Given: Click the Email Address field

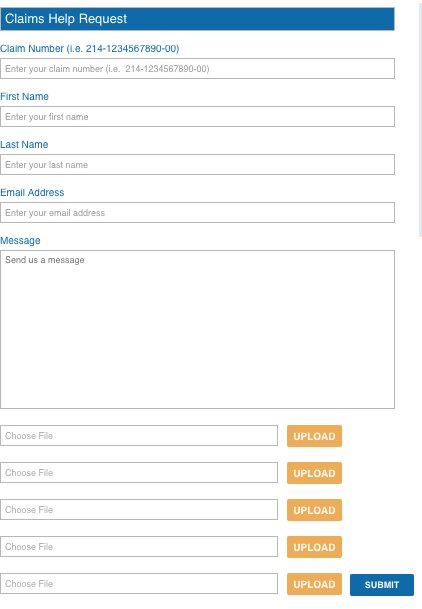Looking at the screenshot, I should pos(197,212).
